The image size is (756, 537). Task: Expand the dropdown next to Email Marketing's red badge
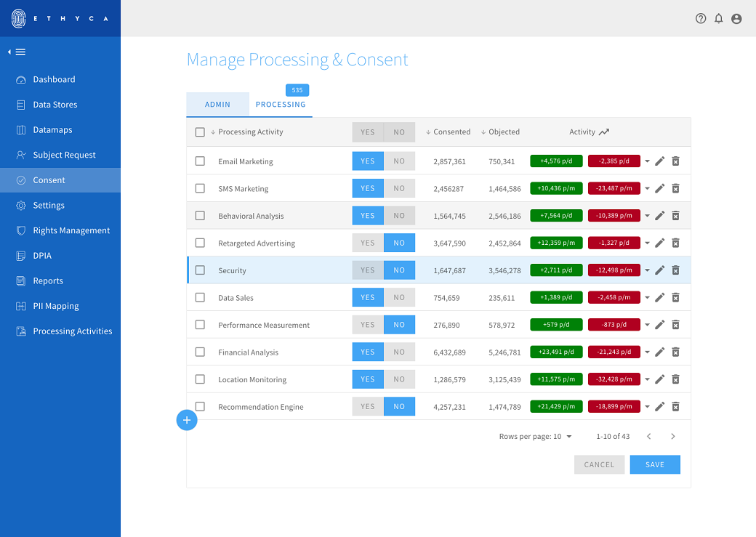[646, 161]
